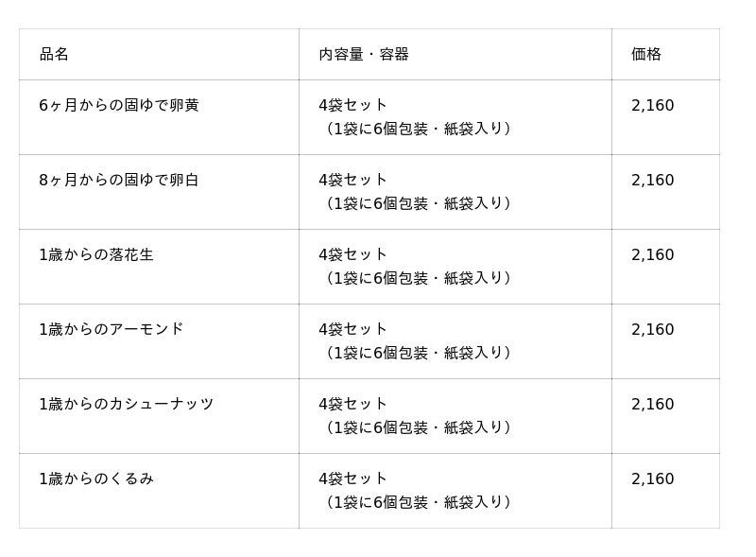Click the 1歳からのアーモンド product name
Image resolution: width=756 pixels, height=557 pixels.
[112, 330]
